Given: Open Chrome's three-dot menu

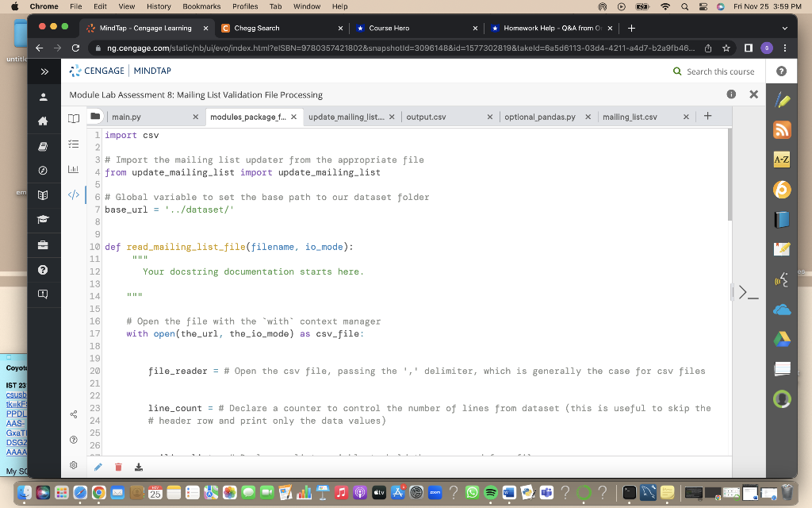Looking at the screenshot, I should coord(785,48).
